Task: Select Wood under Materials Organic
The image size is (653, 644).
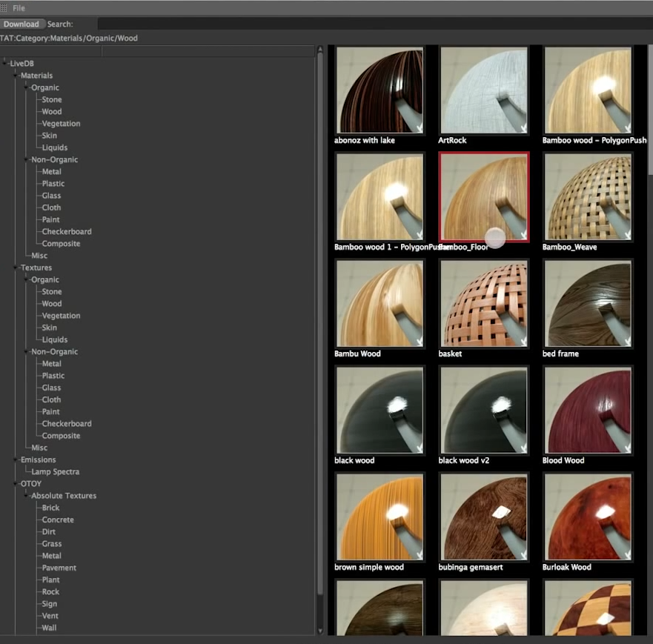Action: 52,112
